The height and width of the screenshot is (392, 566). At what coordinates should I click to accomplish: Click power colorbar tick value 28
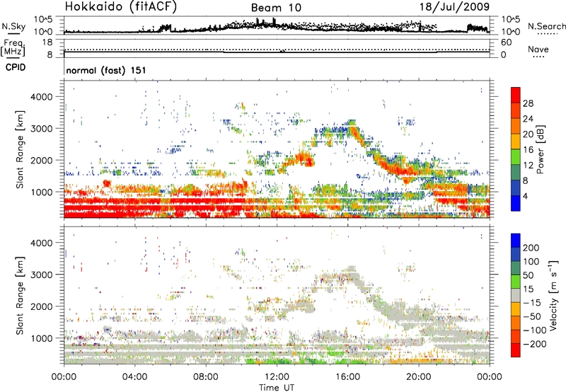pos(528,103)
